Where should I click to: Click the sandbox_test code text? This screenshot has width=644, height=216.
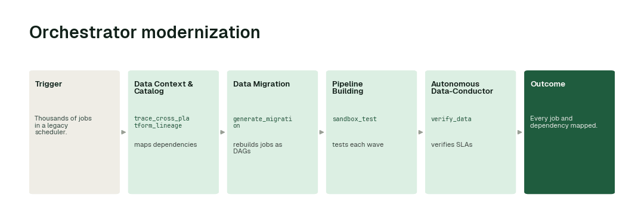click(x=354, y=119)
